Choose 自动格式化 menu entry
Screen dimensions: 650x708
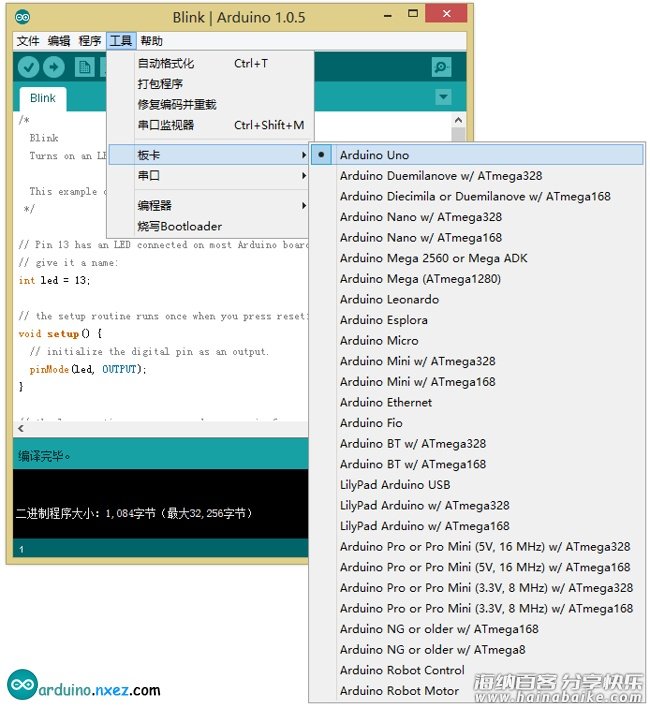click(209, 63)
